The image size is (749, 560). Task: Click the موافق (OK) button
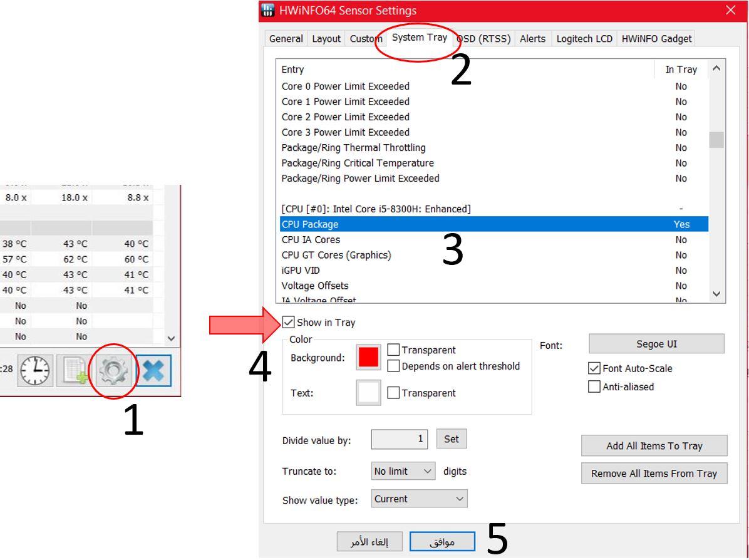[x=442, y=542]
